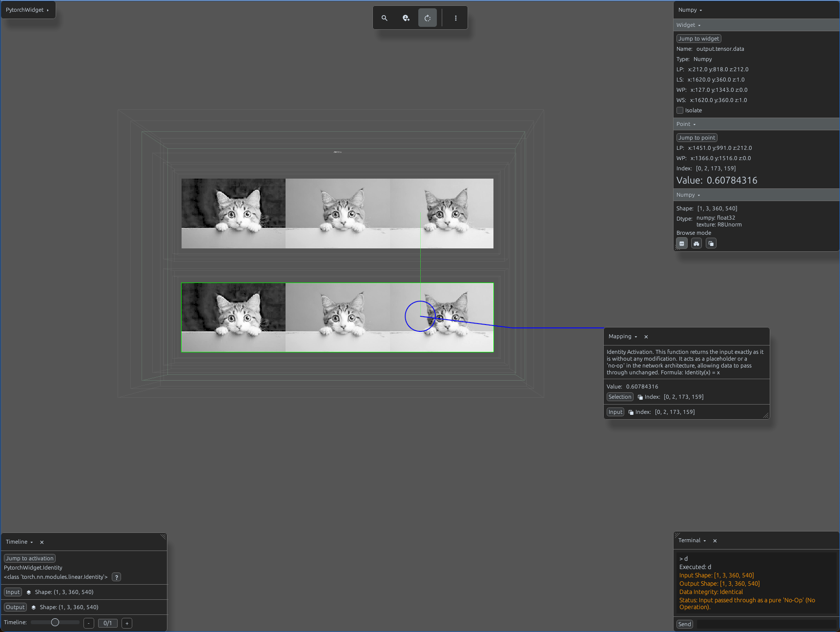840x632 pixels.
Task: Click the magnifier search icon in top toolbar
Action: click(x=385, y=18)
